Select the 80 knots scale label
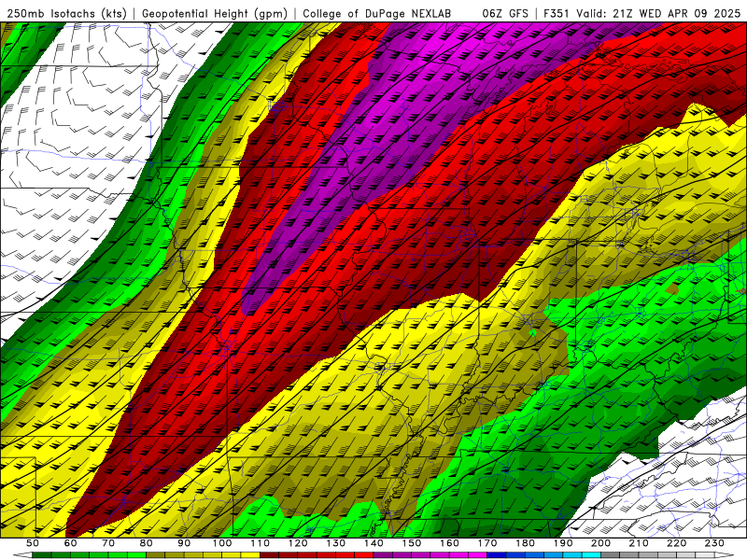 (147, 543)
